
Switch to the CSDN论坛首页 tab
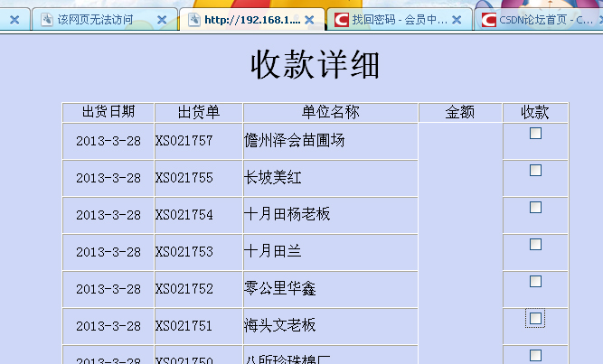[x=539, y=19]
